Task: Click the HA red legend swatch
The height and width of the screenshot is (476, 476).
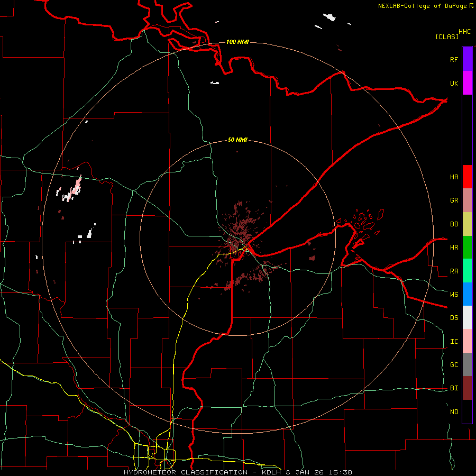Action: pyautogui.click(x=467, y=177)
